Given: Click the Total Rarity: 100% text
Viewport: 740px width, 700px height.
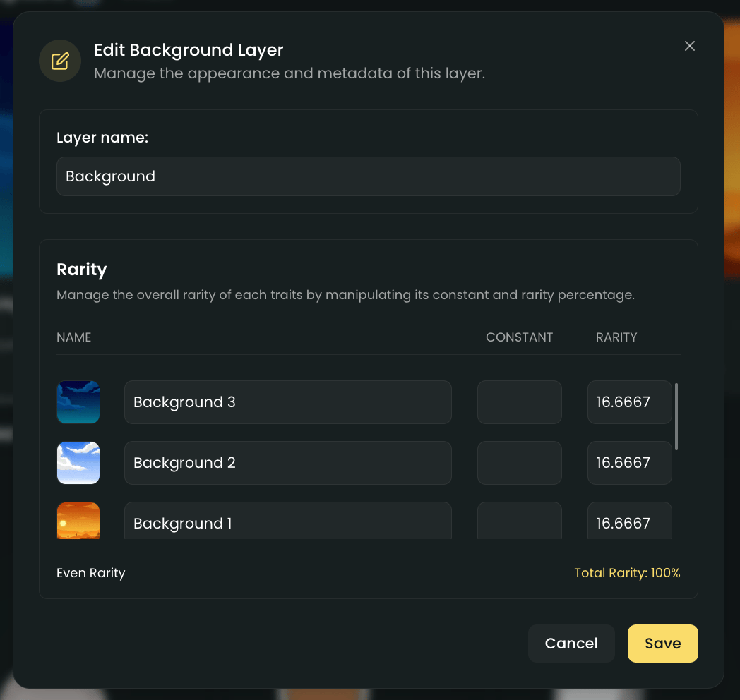Looking at the screenshot, I should 627,573.
